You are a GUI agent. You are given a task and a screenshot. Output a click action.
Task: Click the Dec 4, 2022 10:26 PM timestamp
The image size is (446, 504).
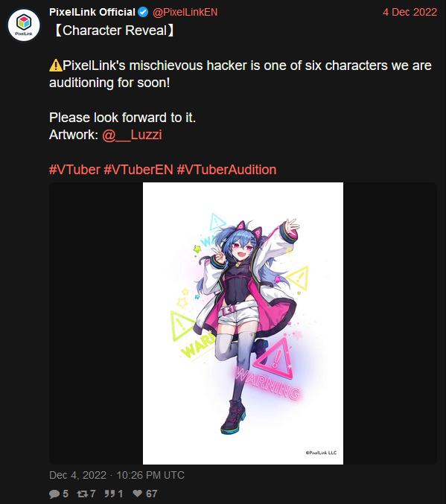(117, 475)
